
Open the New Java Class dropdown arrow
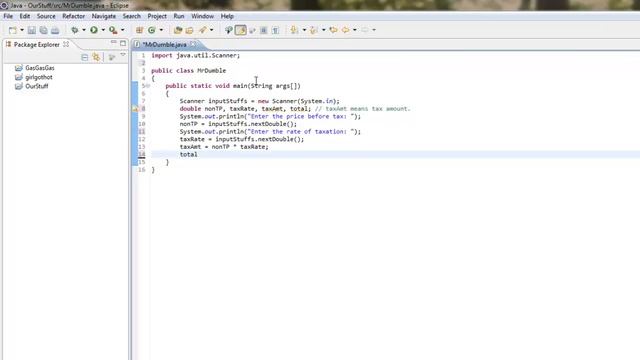[x=161, y=30]
